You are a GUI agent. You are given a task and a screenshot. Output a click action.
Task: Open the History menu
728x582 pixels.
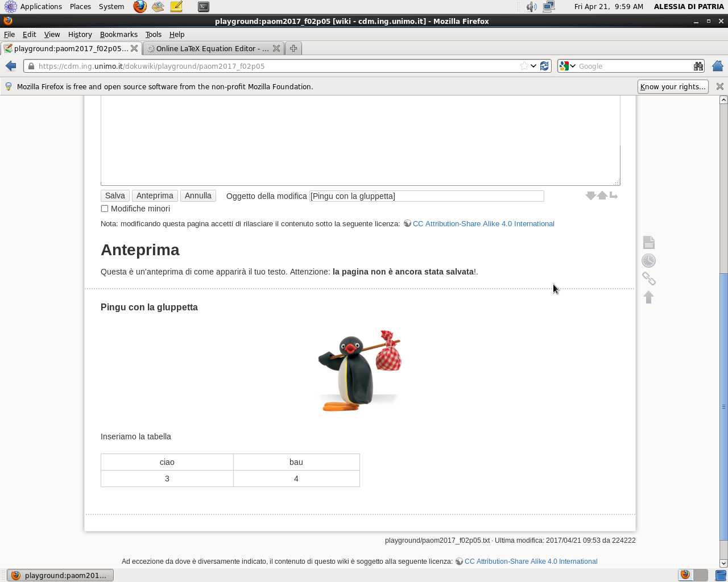(80, 34)
